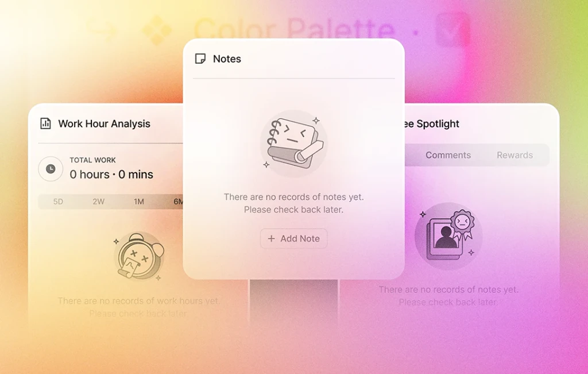
Task: Click the blurred pink checkbox icon at top
Action: click(x=454, y=30)
